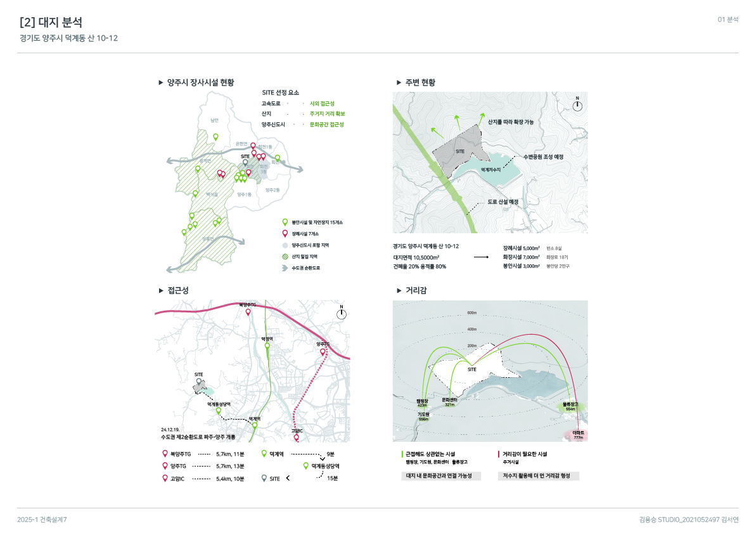Image resolution: width=756 pixels, height=535 pixels.
Task: Pick the 산지 밀집 지역 hatched swatch
Action: click(285, 256)
